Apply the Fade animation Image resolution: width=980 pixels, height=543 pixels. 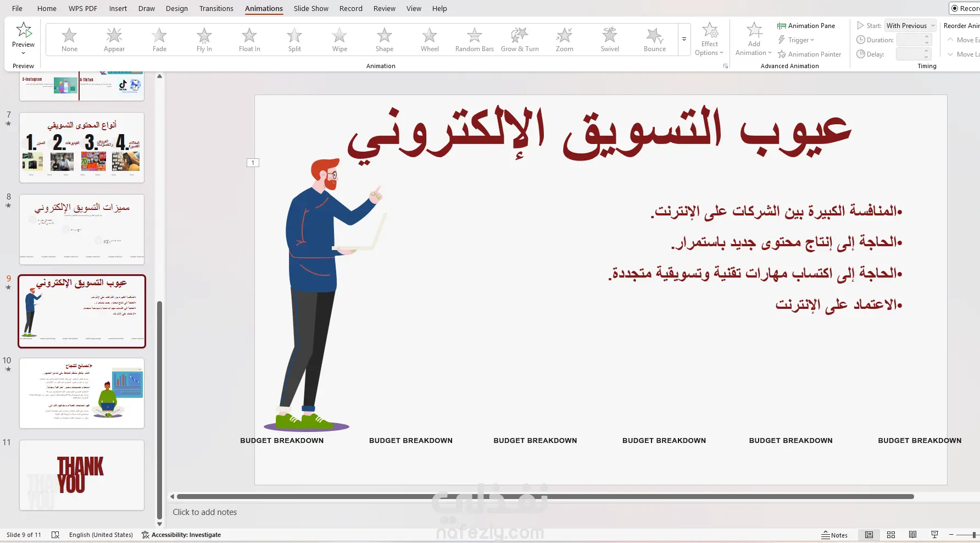pos(159,40)
